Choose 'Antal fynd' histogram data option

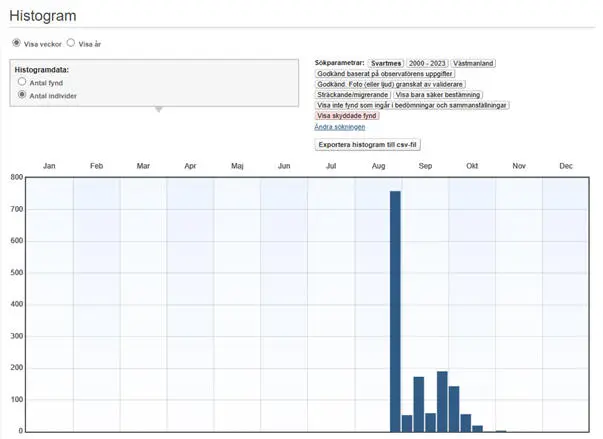point(23,82)
